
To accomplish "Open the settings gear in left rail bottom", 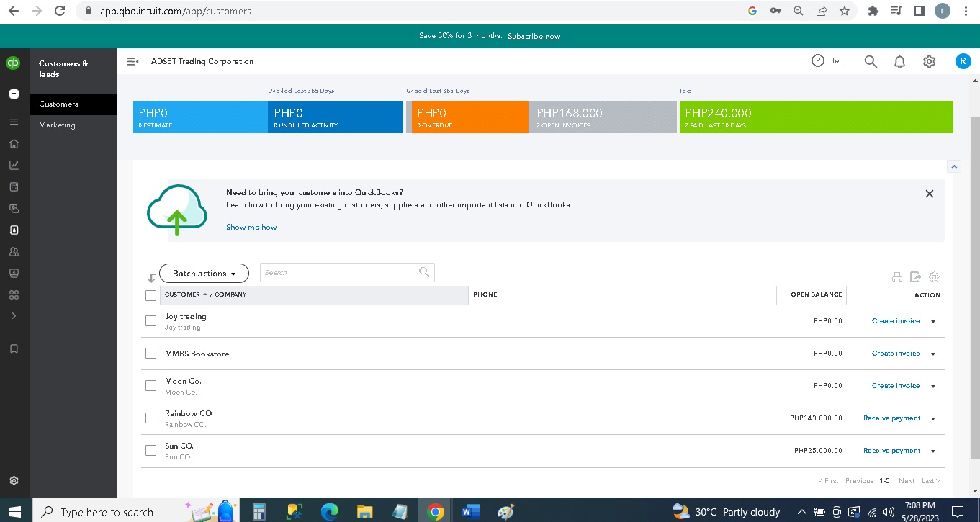I will 14,481.
